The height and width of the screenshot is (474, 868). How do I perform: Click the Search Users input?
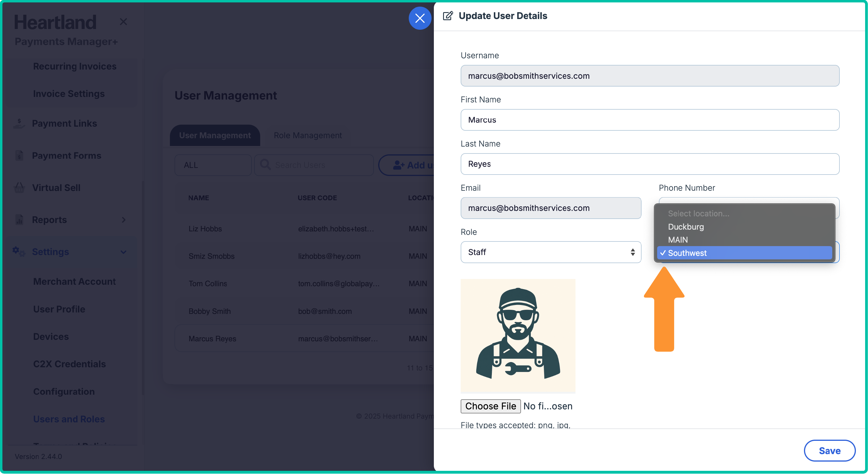pos(314,165)
